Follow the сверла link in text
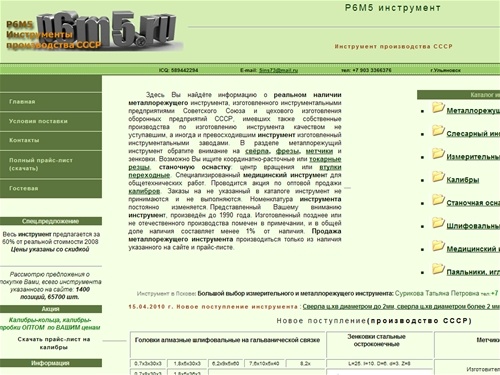500x375 pixels. pos(257,151)
